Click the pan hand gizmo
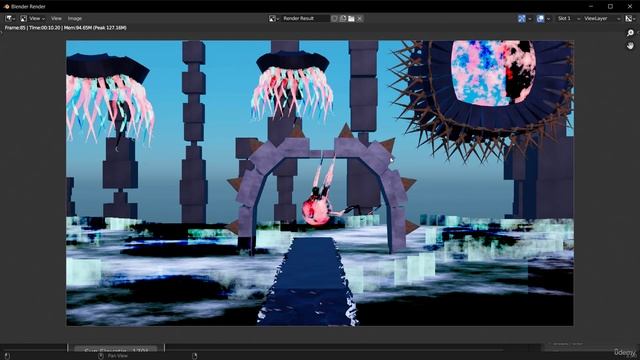Viewport: 640px width, 360px height. (631, 46)
